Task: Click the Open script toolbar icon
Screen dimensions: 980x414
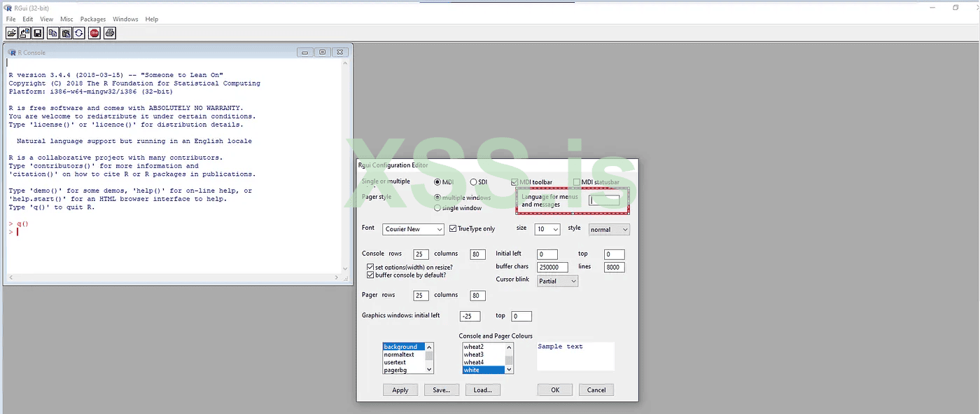Action: pyautogui.click(x=11, y=33)
